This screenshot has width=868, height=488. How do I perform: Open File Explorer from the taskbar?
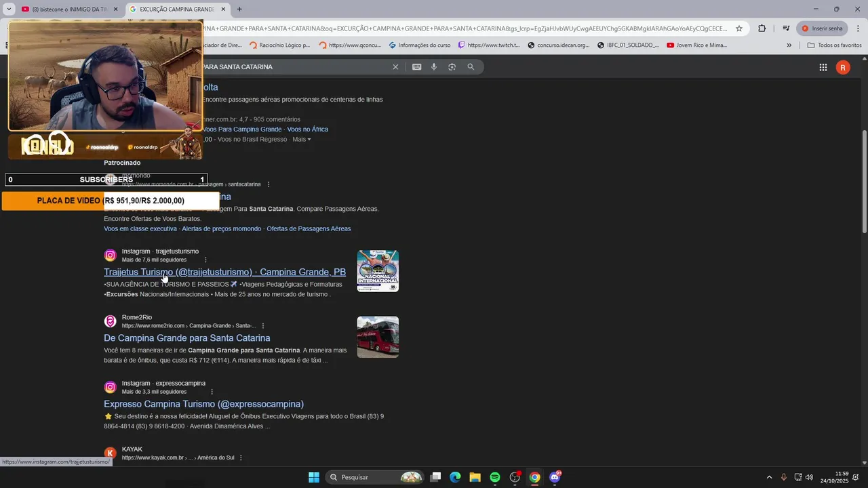475,477
